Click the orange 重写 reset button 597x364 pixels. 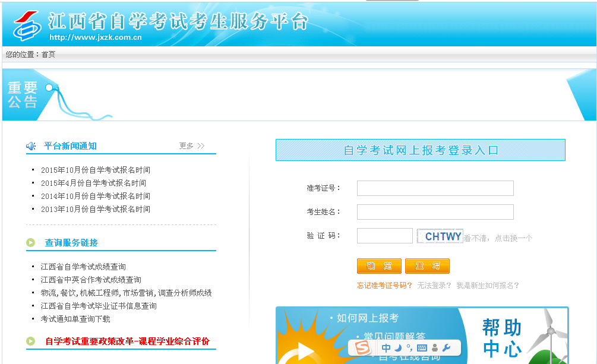click(427, 266)
